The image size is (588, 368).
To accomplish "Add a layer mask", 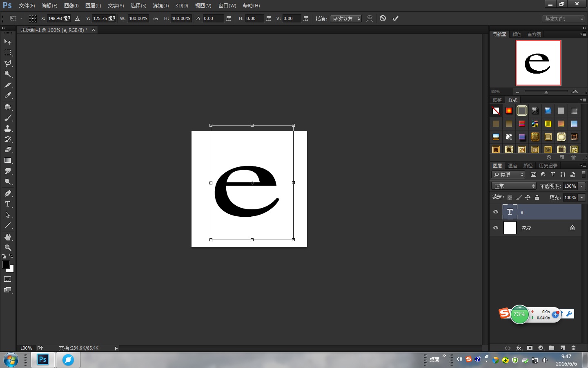I will click(530, 348).
